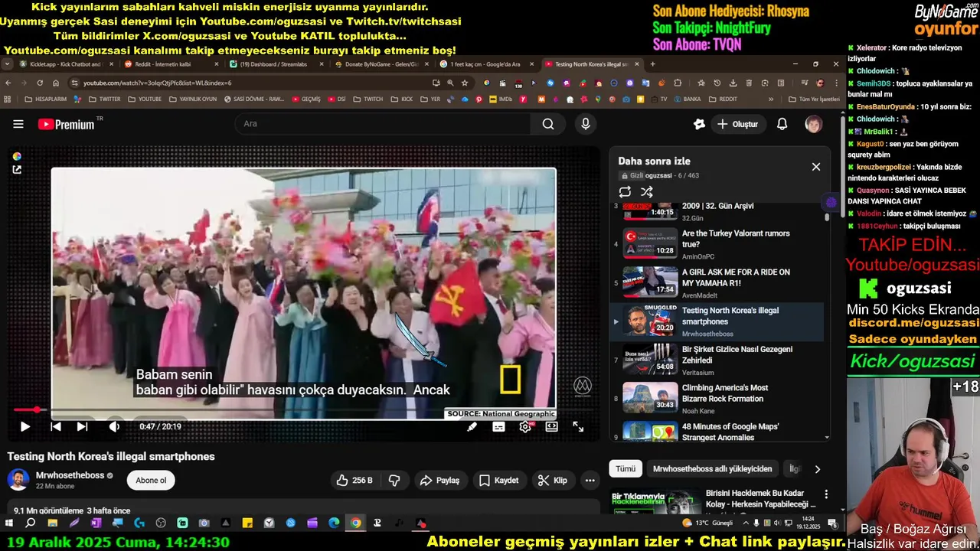Go back in Chrome browser
The image size is (980, 551).
(x=8, y=83)
